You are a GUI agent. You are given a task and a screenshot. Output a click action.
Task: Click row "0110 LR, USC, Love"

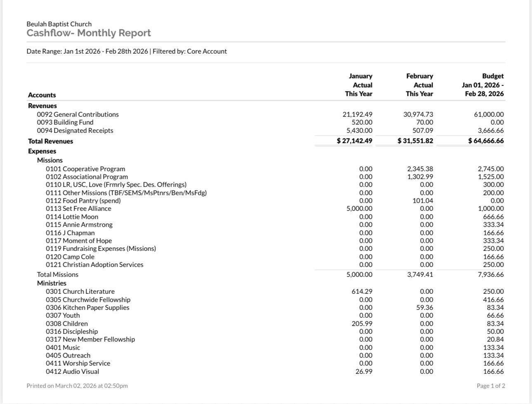coord(266,184)
